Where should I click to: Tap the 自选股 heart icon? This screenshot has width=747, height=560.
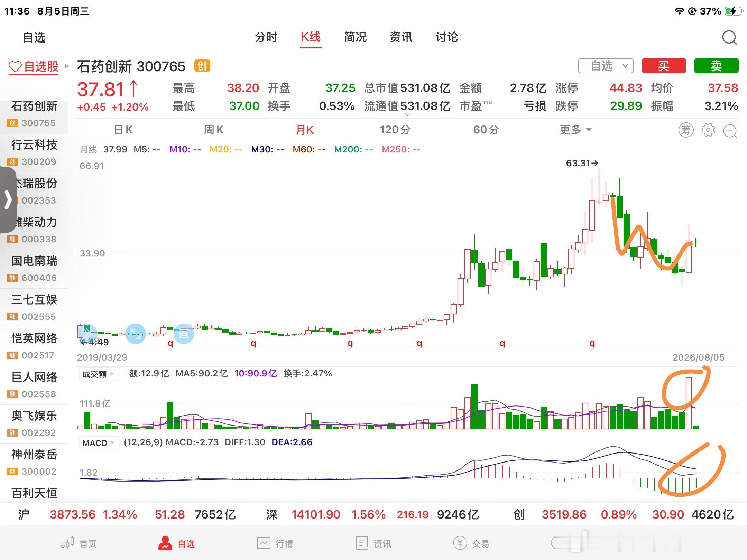(x=15, y=67)
